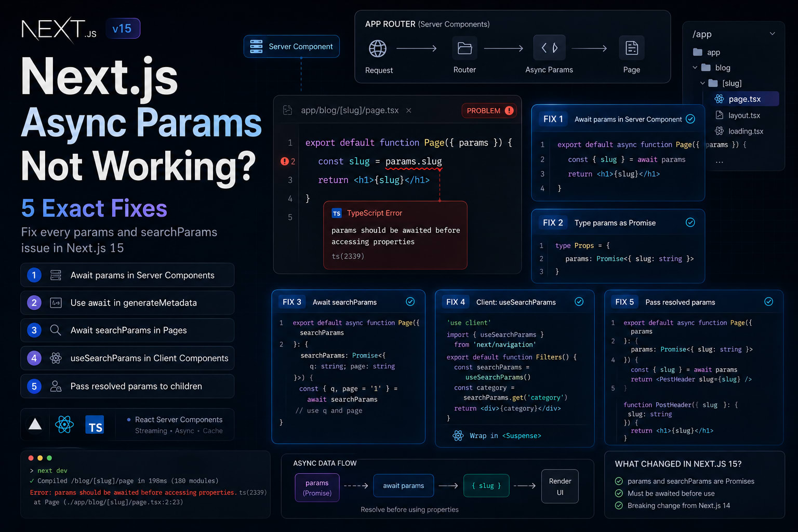Viewport: 798px width, 532px height.
Task: Close the app/blog/[slug]/page.tsx tab
Action: point(408,110)
